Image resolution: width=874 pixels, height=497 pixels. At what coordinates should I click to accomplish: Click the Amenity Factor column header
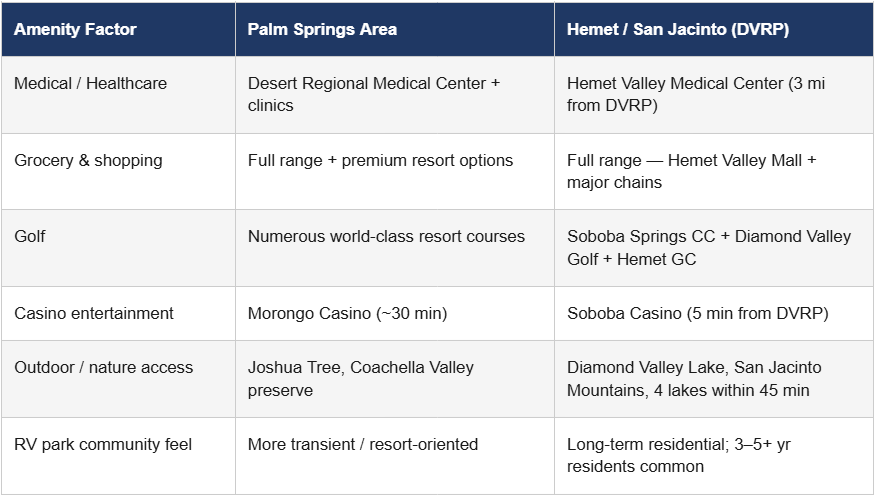click(x=76, y=29)
